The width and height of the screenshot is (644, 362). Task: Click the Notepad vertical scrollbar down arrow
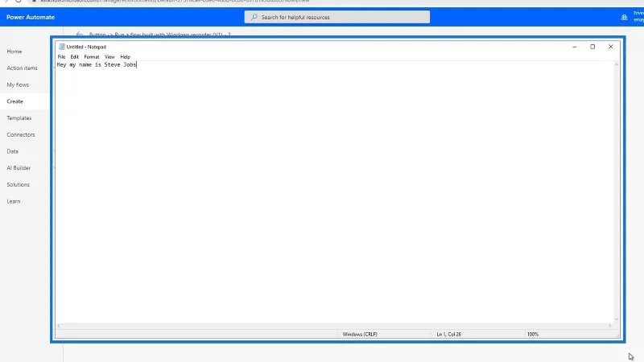616,319
